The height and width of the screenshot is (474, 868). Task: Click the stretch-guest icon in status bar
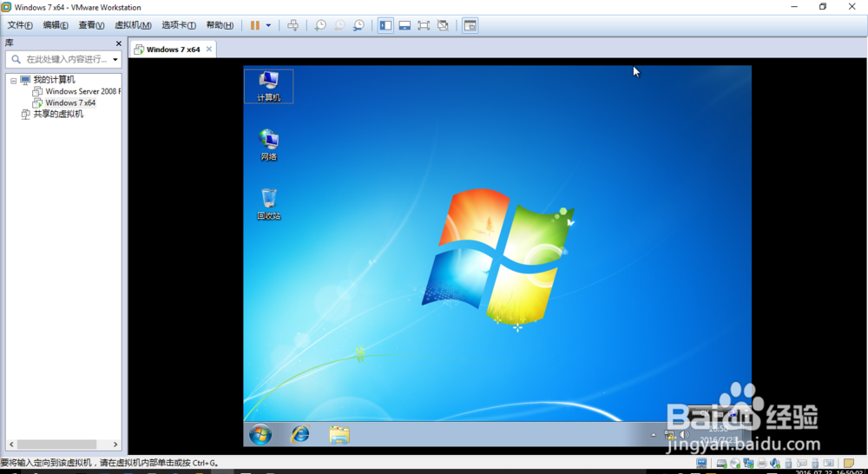pyautogui.click(x=701, y=463)
